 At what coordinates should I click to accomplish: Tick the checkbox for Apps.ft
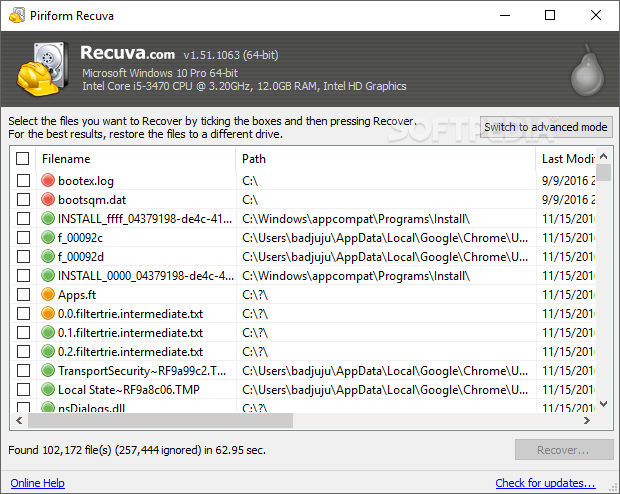point(23,294)
